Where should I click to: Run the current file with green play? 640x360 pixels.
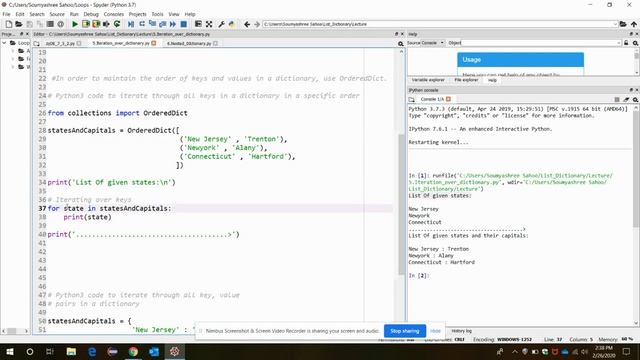[x=75, y=24]
